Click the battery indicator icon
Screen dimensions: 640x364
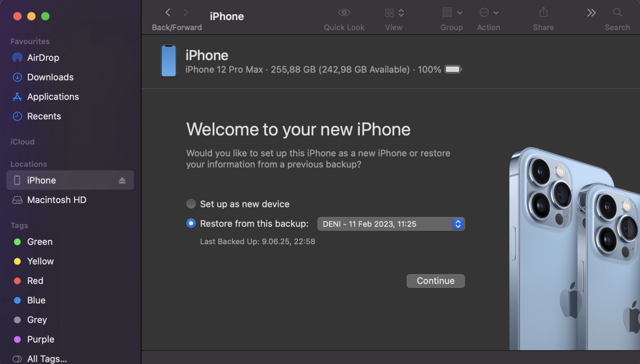[453, 69]
